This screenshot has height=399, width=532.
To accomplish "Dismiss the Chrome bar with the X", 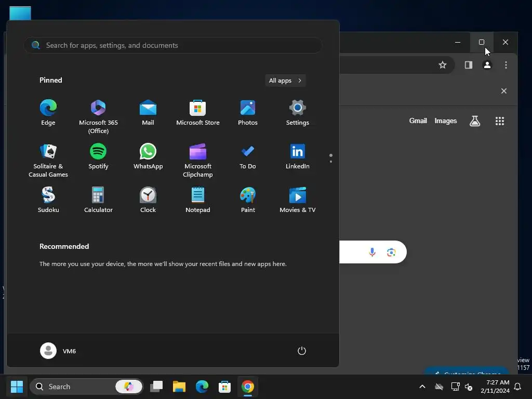I will click(x=504, y=91).
